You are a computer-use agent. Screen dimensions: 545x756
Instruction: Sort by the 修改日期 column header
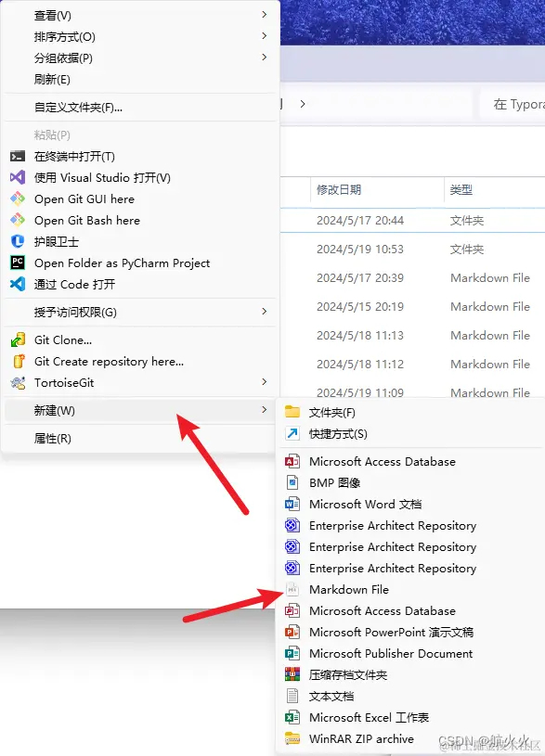377,189
